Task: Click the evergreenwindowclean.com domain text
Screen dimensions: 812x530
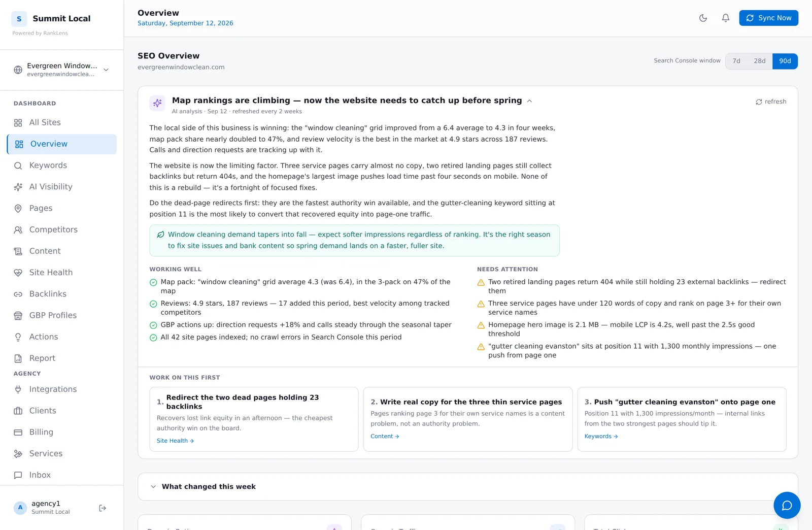Action: point(181,67)
